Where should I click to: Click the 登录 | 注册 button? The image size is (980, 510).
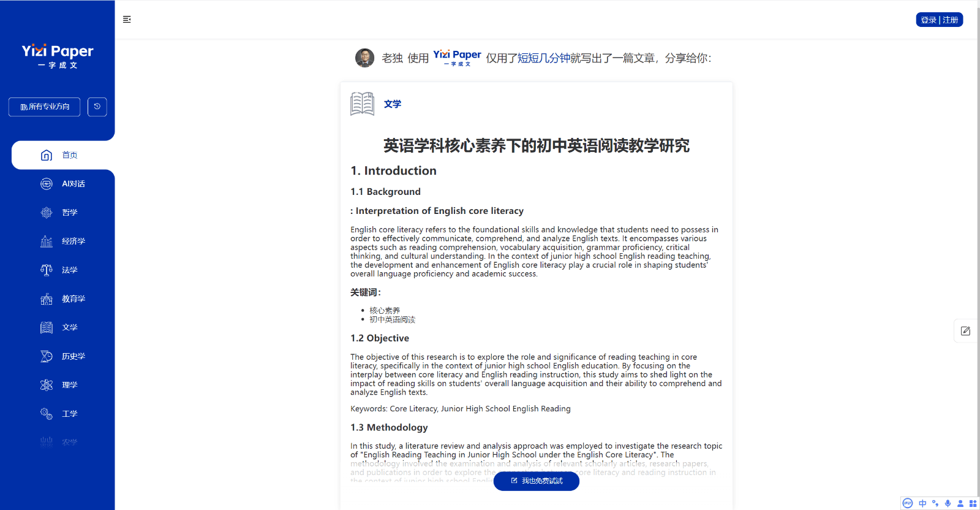click(940, 20)
